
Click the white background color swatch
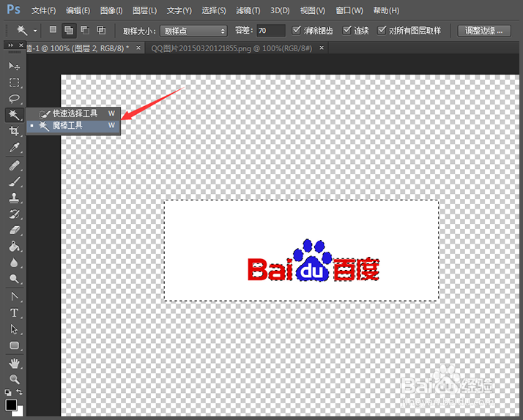coord(19,413)
